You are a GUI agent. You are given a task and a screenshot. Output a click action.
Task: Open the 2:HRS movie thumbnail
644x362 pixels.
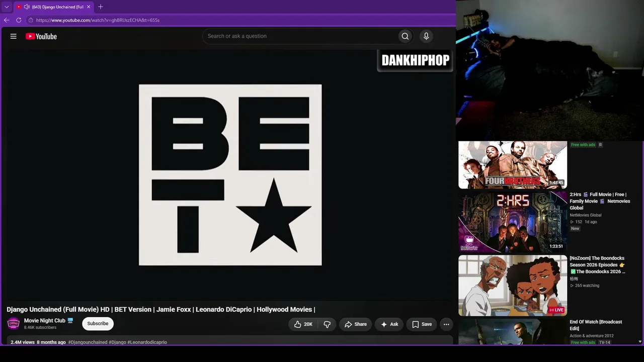coord(513,222)
